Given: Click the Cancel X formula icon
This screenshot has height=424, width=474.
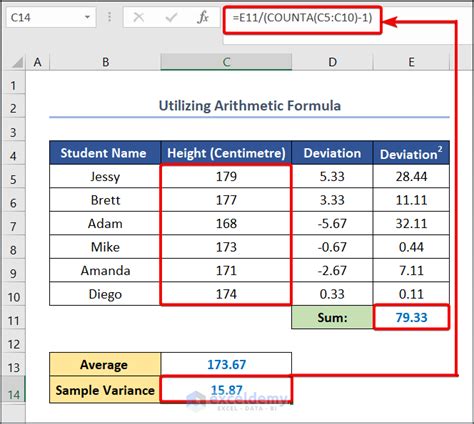Looking at the screenshot, I should pos(139,17).
